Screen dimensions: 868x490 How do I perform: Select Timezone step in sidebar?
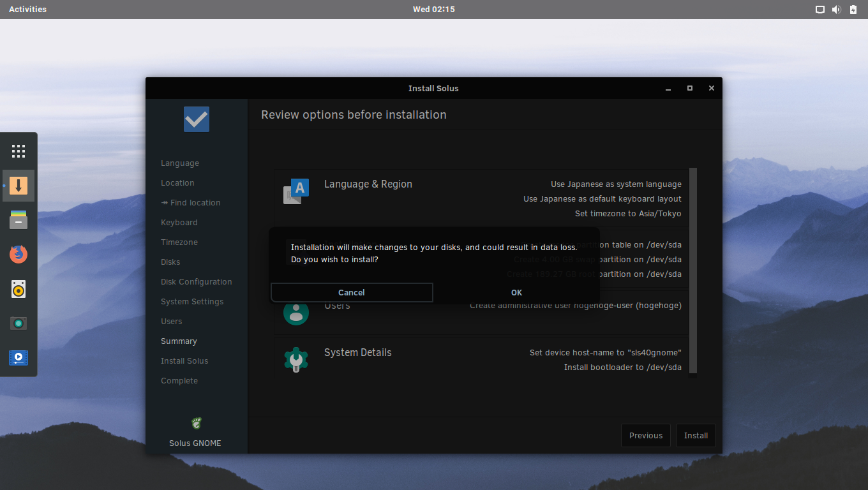(x=179, y=242)
